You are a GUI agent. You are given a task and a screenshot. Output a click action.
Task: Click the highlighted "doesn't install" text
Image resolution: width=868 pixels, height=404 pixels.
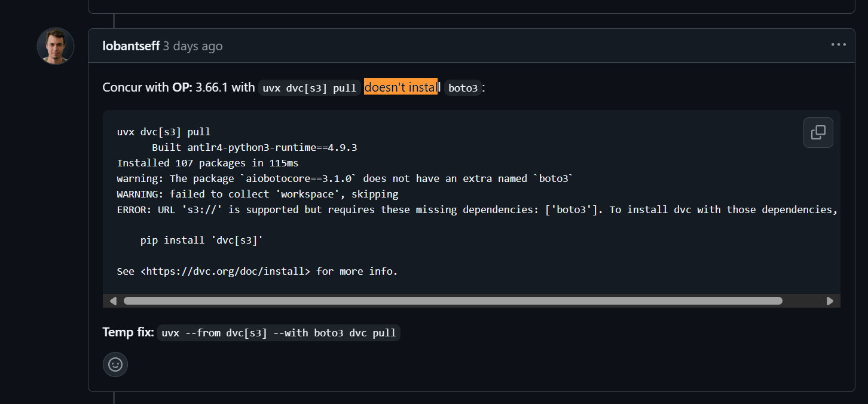point(402,87)
